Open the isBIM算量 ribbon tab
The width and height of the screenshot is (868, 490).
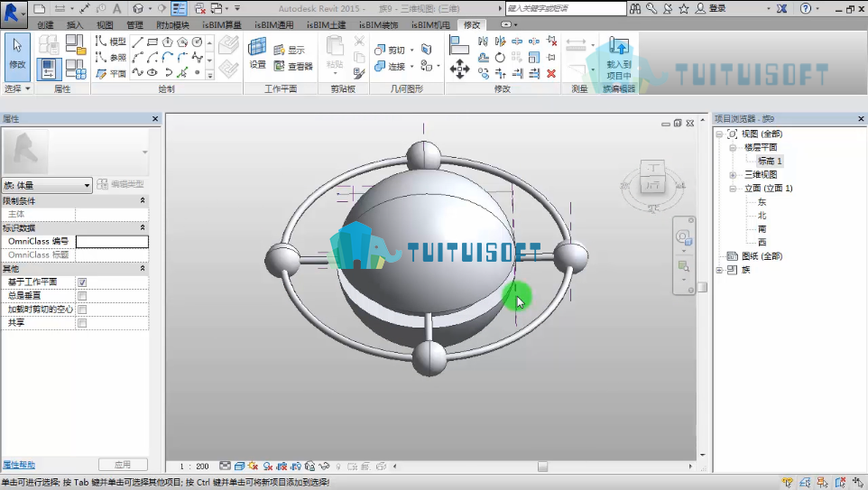tap(222, 25)
